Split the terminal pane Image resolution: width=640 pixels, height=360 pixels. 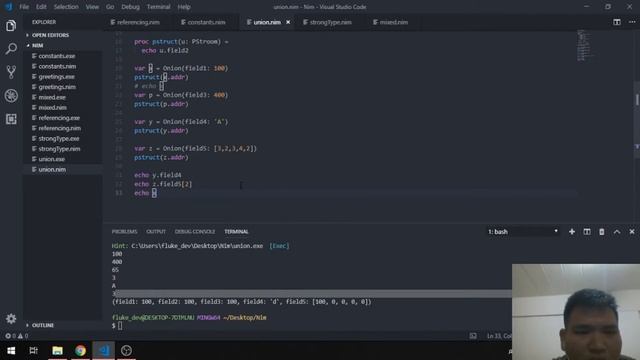587,231
